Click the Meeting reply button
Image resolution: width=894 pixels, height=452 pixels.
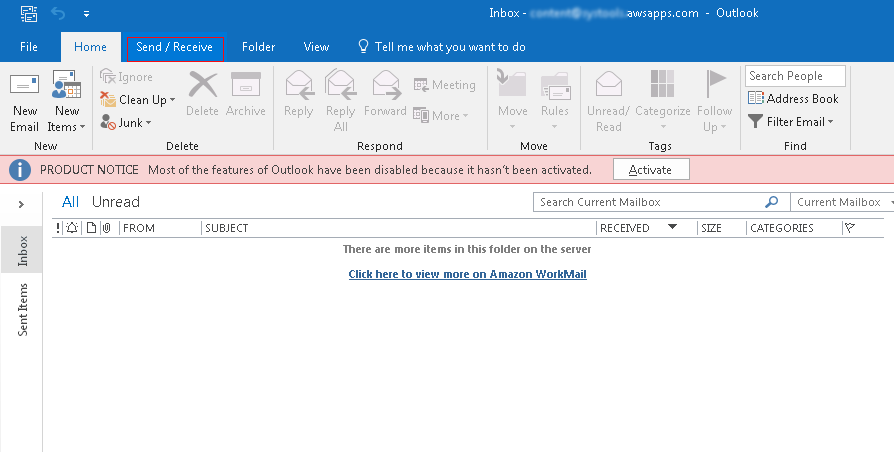[444, 85]
